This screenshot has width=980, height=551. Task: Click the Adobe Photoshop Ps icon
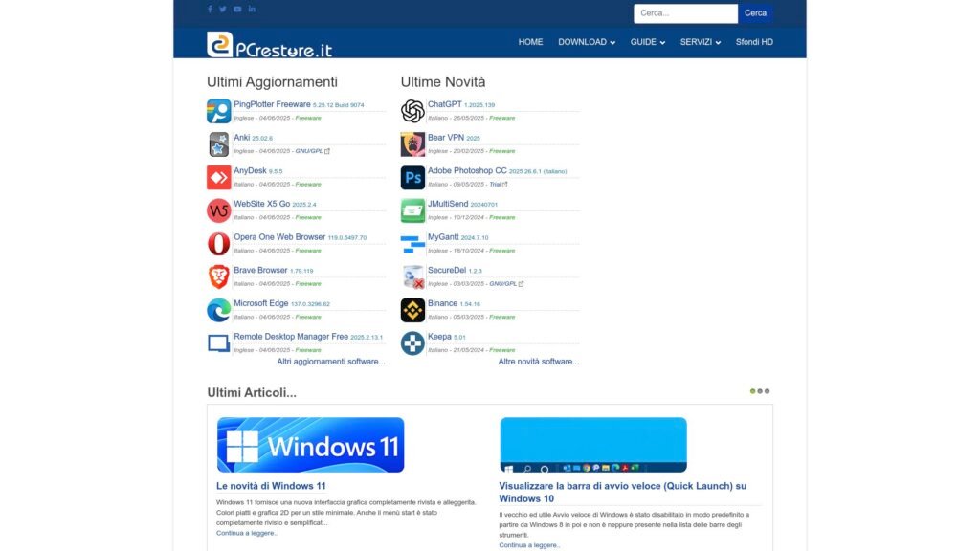tap(412, 177)
